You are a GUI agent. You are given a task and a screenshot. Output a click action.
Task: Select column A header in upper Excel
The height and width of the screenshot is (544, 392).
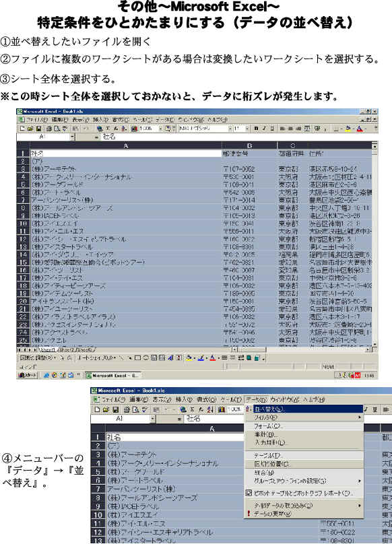[x=126, y=145]
